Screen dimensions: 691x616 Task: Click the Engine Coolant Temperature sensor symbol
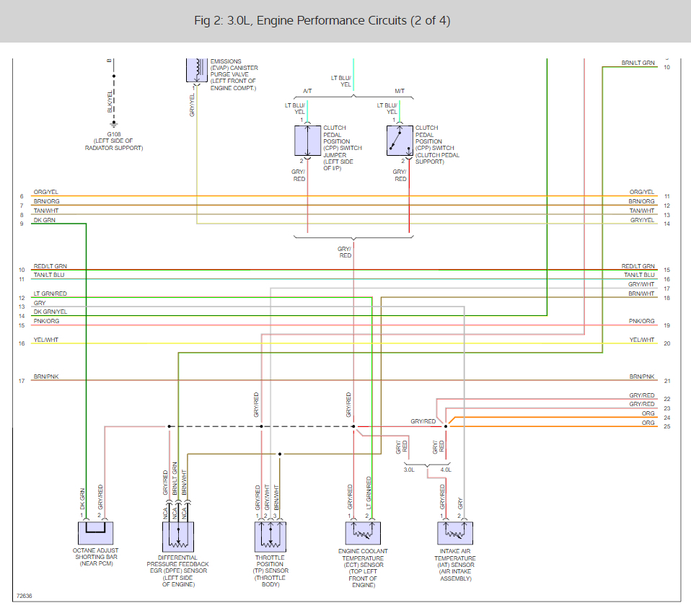click(362, 533)
